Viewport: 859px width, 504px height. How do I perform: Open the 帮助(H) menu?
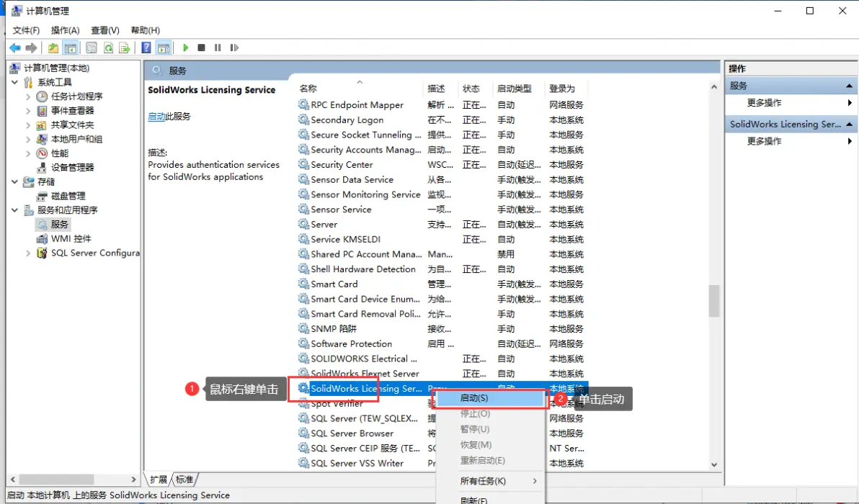click(145, 30)
